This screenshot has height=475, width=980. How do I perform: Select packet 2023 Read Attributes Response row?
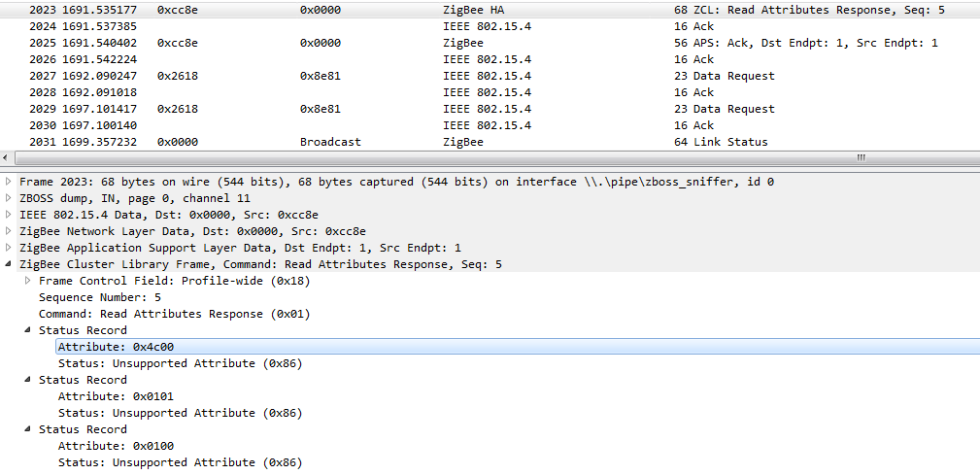pyautogui.click(x=490, y=10)
